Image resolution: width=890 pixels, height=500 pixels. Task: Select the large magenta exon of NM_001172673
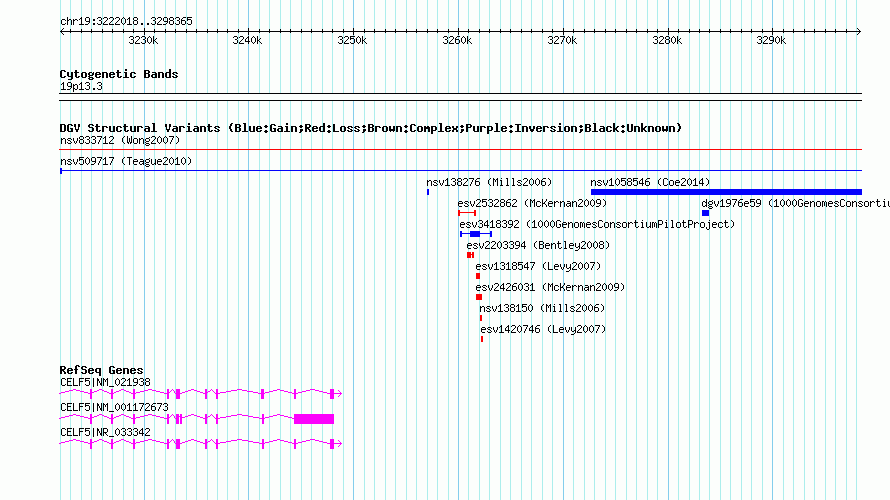point(314,419)
